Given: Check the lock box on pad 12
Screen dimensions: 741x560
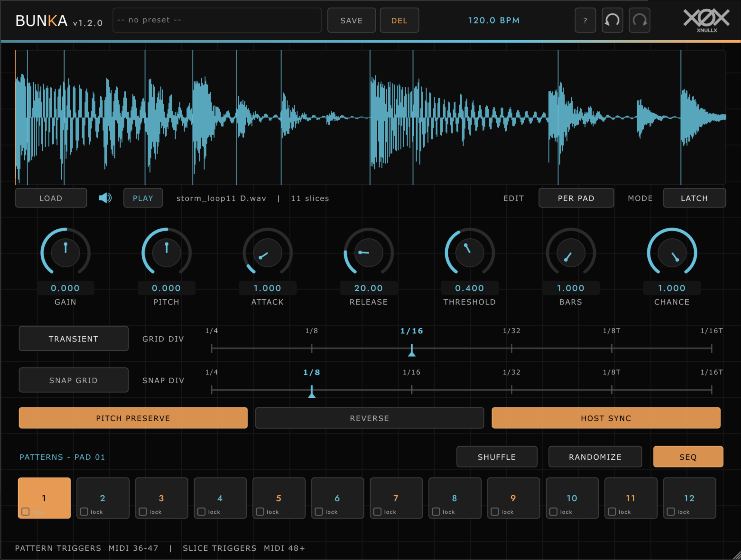Looking at the screenshot, I should coord(671,512).
